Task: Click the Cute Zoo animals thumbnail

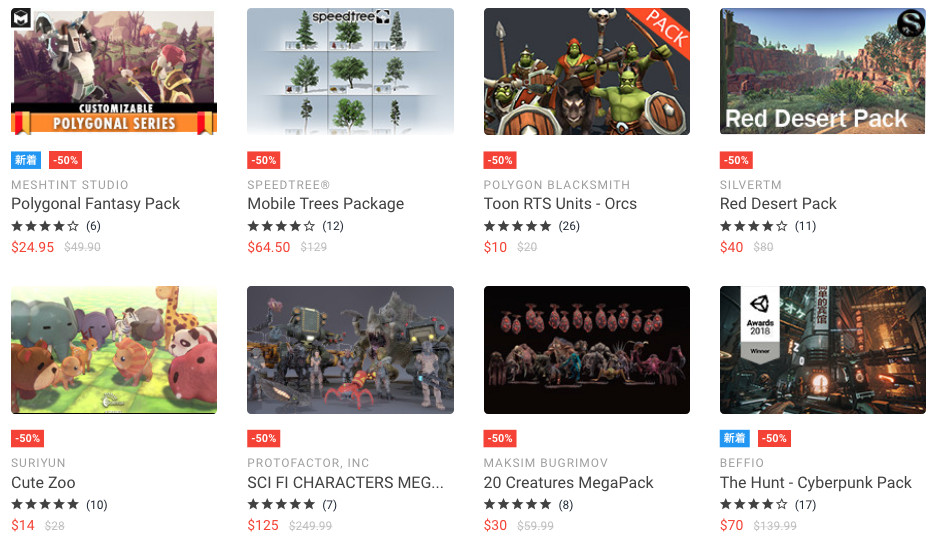Action: pyautogui.click(x=114, y=350)
